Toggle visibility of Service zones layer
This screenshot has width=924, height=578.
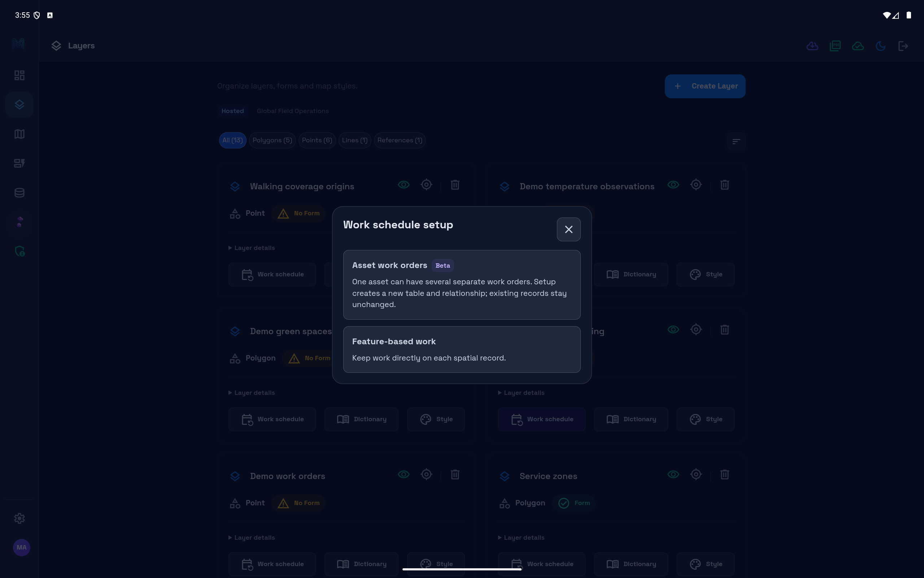click(x=673, y=475)
